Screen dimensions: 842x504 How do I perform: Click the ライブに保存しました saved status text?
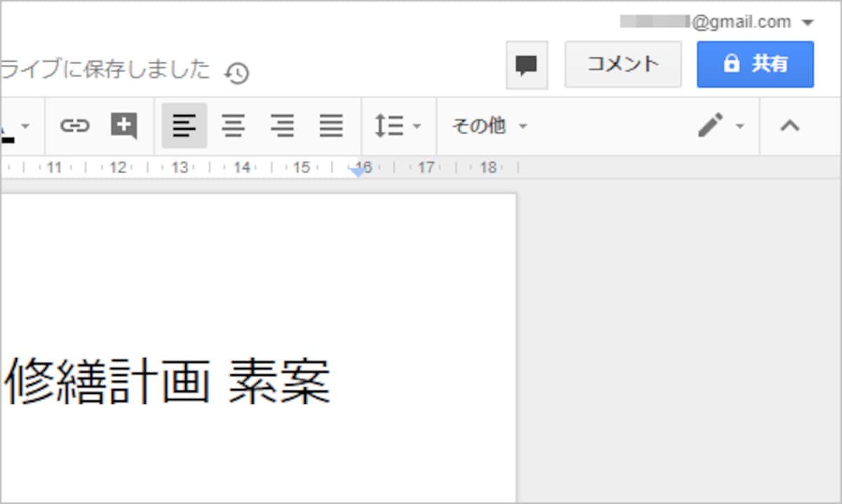coord(105,69)
